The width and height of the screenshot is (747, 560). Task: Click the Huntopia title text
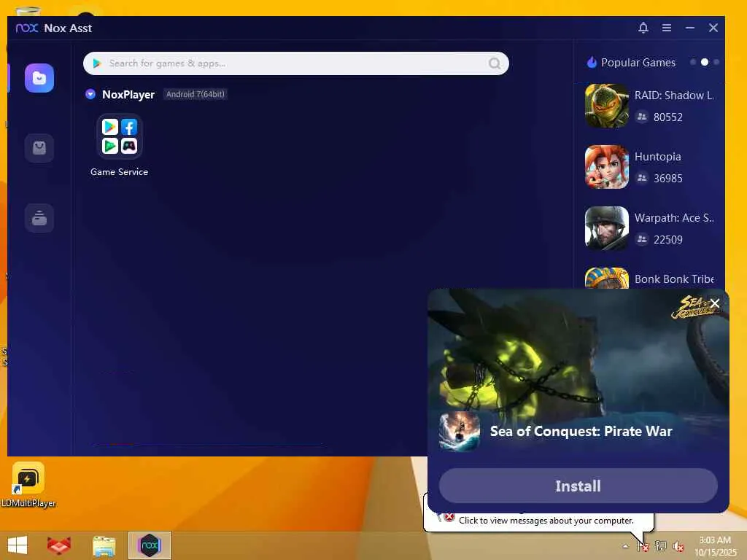pos(657,157)
